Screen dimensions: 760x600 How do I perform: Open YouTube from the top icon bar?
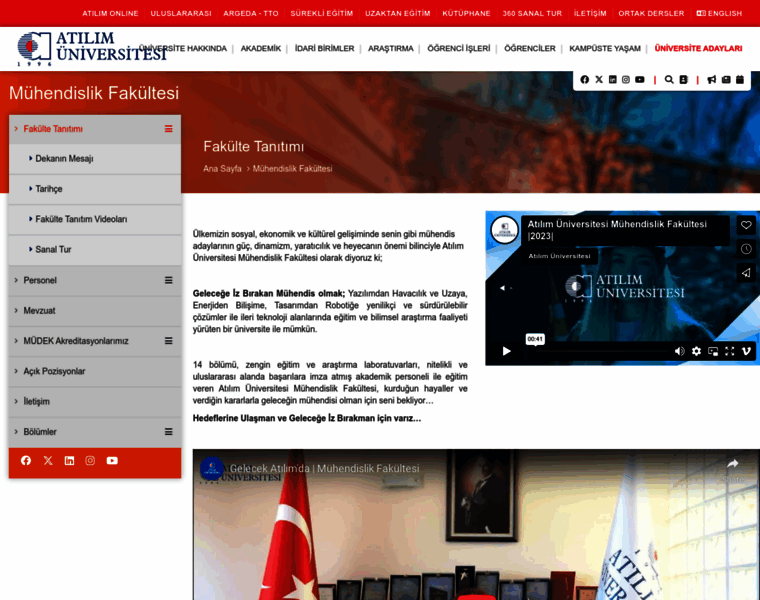pos(640,79)
